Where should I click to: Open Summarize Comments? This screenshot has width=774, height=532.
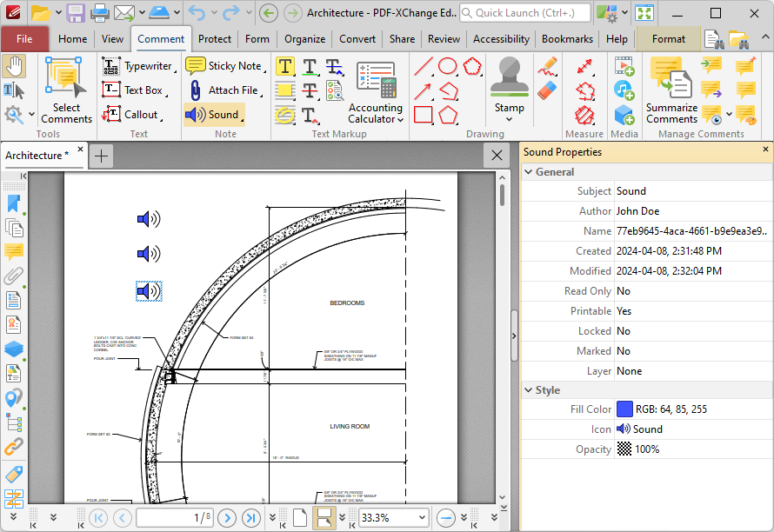[x=671, y=90]
